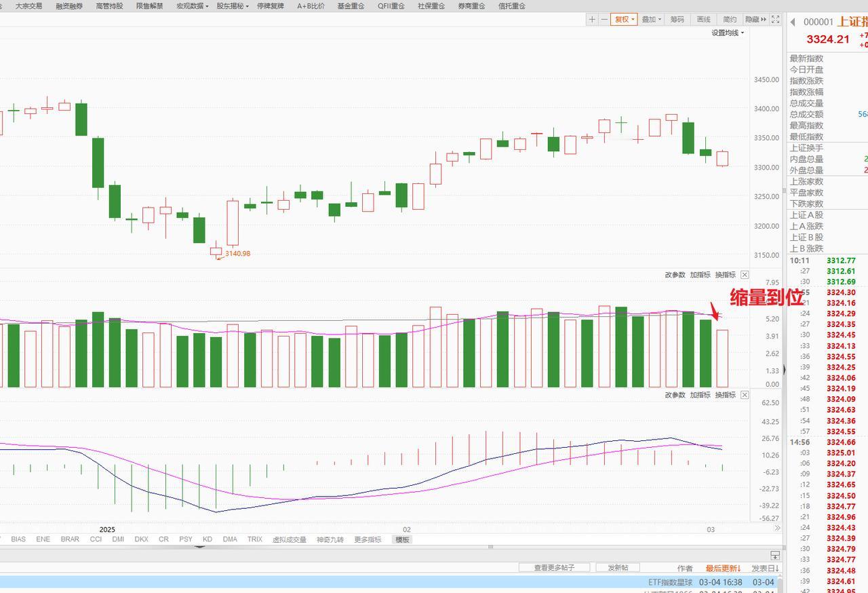The height and width of the screenshot is (593, 868).
Task: Select 10:11 tick row 3312.77
Action: point(828,261)
